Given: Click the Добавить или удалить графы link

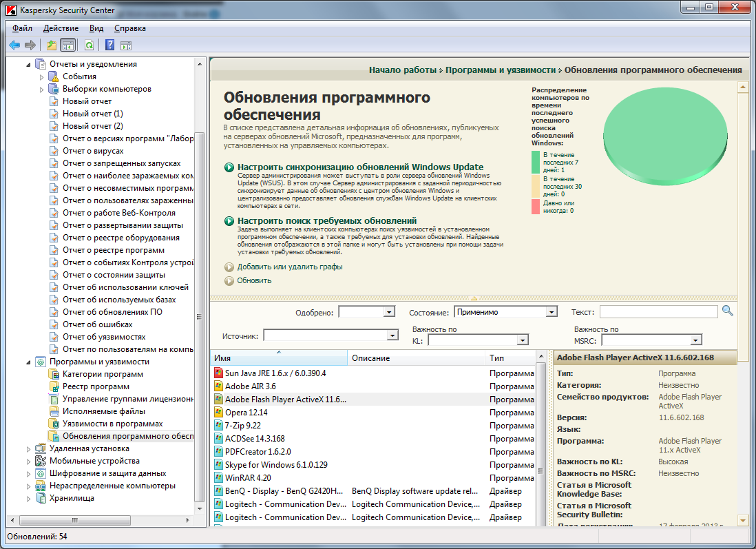Looking at the screenshot, I should (x=290, y=267).
